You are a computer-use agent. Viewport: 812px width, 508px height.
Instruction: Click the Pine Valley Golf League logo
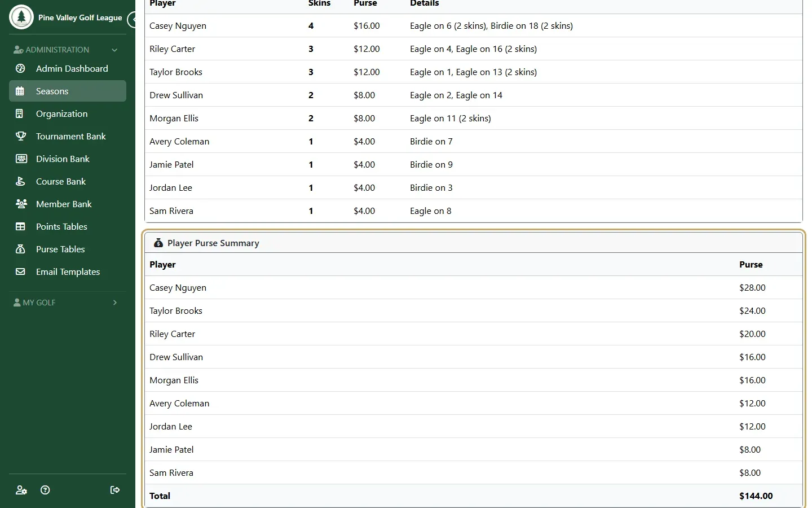[21, 17]
